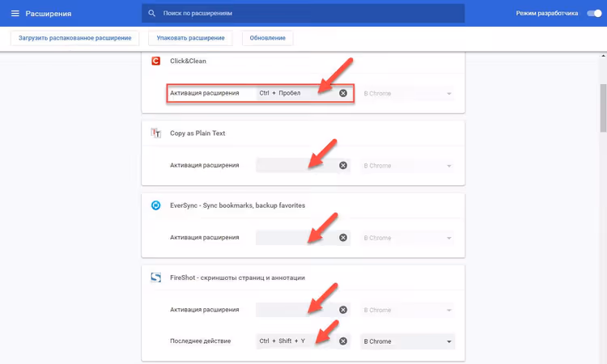Viewport: 607px width, 364px height.
Task: Open Последнее действие В Chrome dropdown
Action: [x=407, y=341]
